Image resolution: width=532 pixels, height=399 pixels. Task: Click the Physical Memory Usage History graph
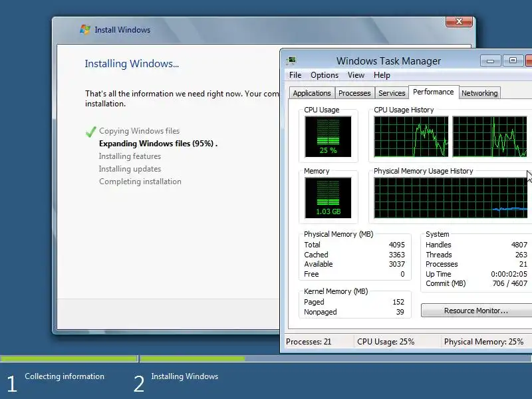[x=451, y=198]
